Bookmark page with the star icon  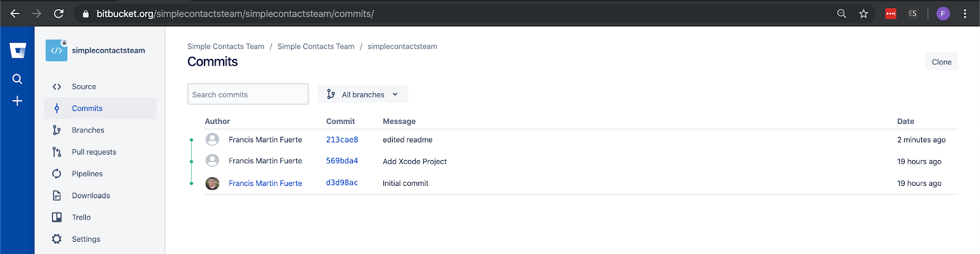(x=864, y=13)
